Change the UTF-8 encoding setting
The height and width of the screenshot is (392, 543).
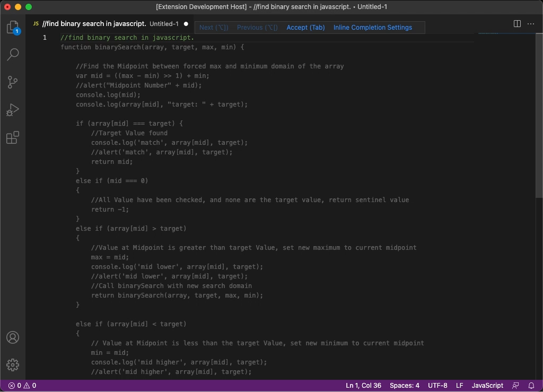437,385
